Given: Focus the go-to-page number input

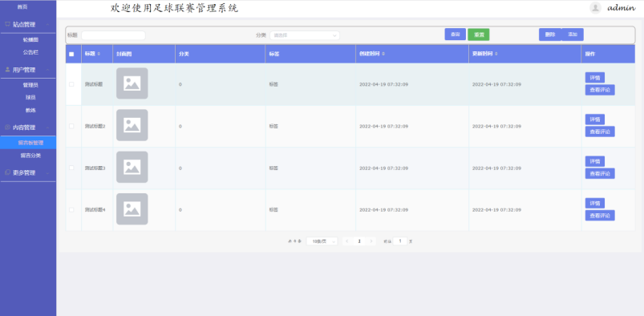Looking at the screenshot, I should (x=400, y=241).
